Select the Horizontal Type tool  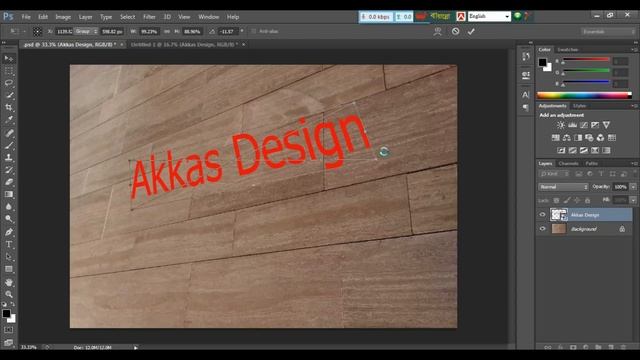click(x=9, y=244)
